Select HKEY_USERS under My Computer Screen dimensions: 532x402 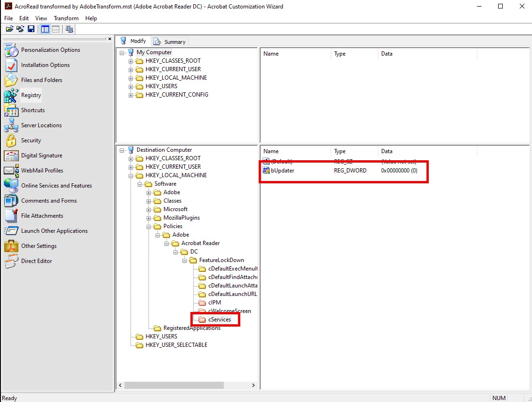162,86
